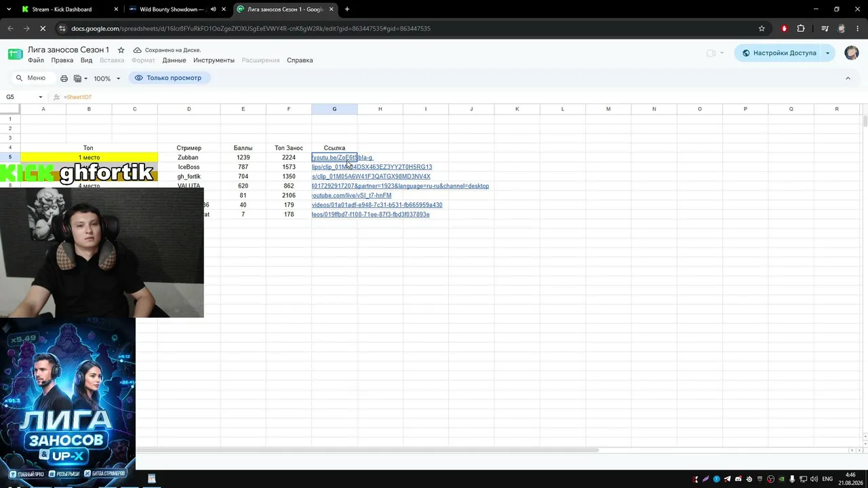The height and width of the screenshot is (488, 868).
Task: Select the yellow 1 место cell
Action: click(89, 158)
